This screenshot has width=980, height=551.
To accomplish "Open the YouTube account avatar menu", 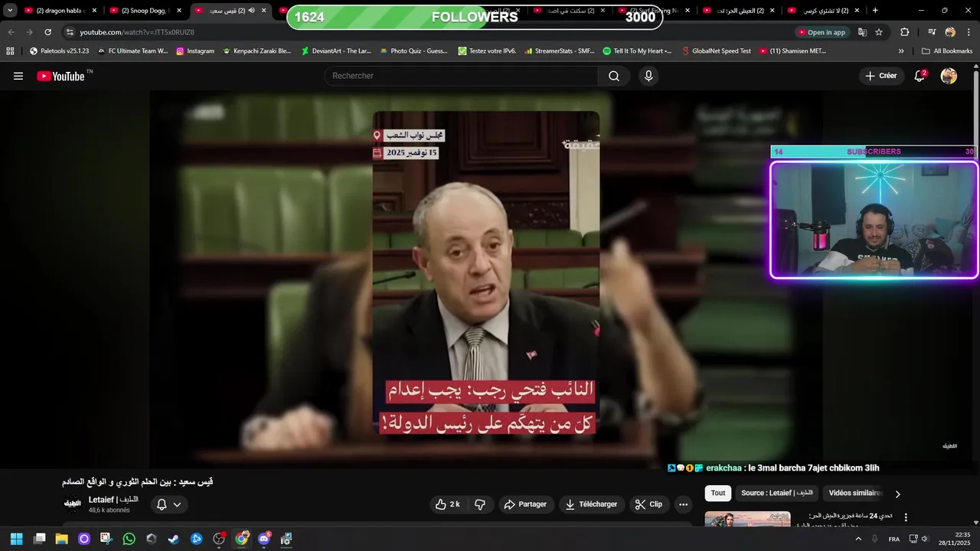I will point(949,76).
